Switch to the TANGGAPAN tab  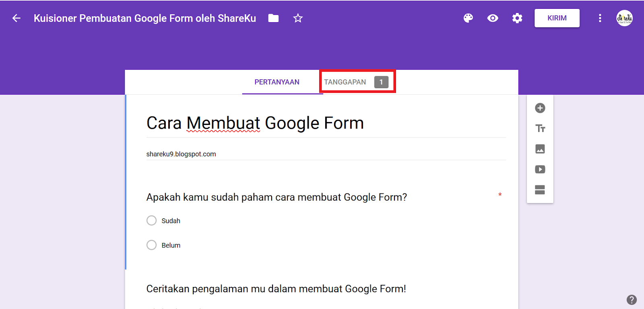pyautogui.click(x=357, y=82)
